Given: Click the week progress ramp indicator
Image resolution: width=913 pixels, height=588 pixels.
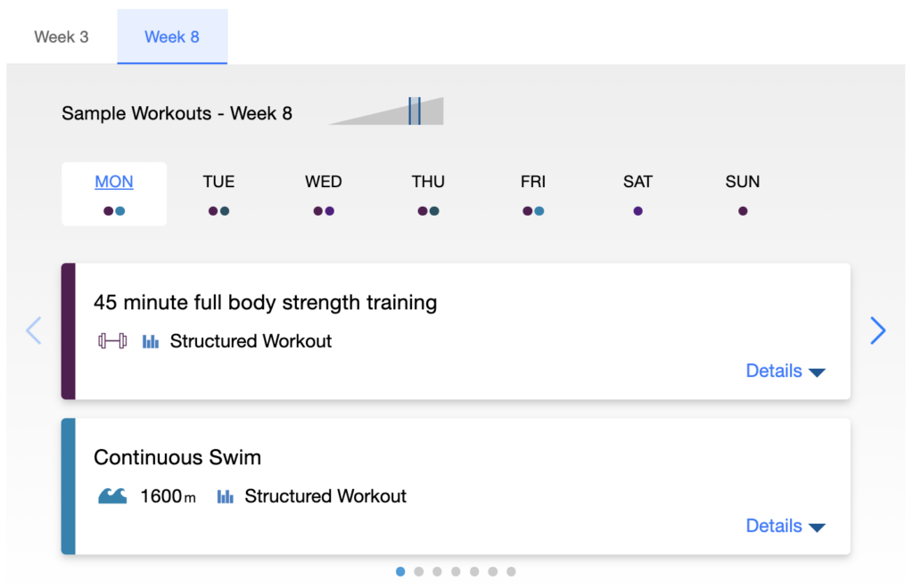Looking at the screenshot, I should [x=388, y=112].
